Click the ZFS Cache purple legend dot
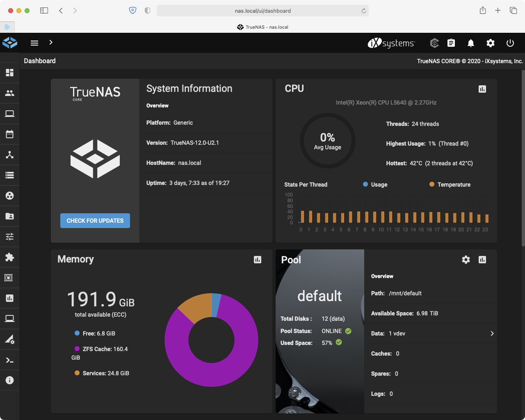 pyautogui.click(x=77, y=349)
